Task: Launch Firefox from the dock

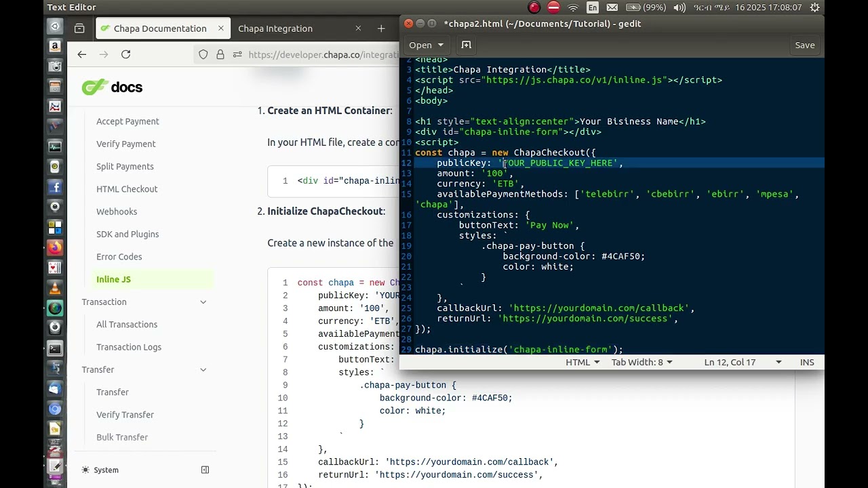Action: pos(55,248)
